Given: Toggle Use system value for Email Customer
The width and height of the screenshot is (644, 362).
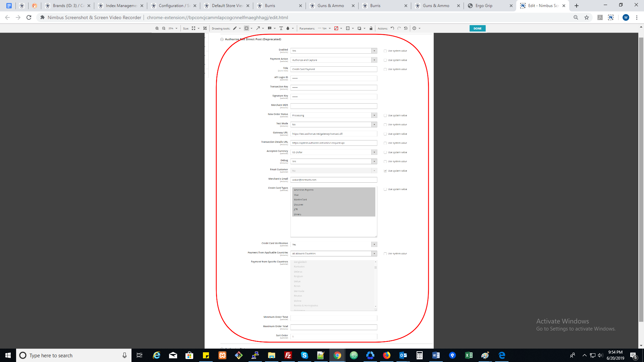Looking at the screenshot, I should click(x=385, y=171).
